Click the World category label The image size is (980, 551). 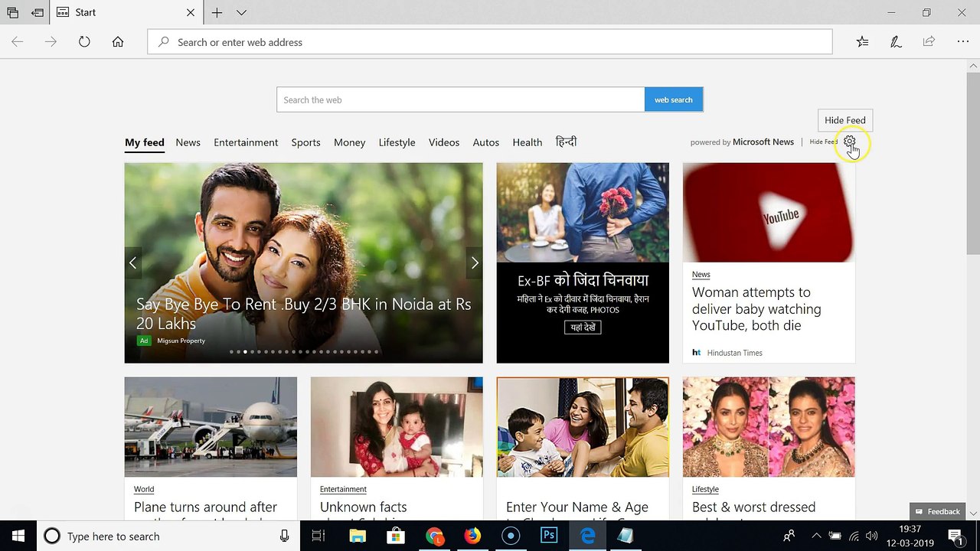pyautogui.click(x=144, y=489)
